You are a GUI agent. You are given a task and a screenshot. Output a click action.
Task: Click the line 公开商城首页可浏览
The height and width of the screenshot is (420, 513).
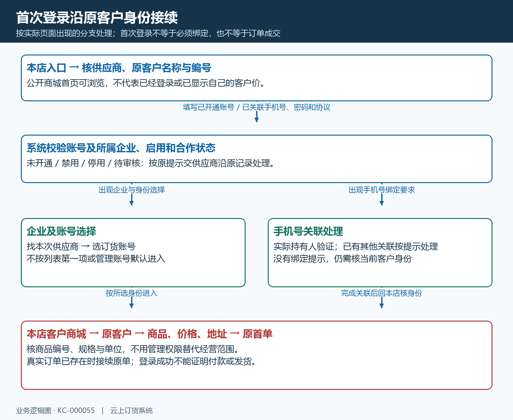147,83
